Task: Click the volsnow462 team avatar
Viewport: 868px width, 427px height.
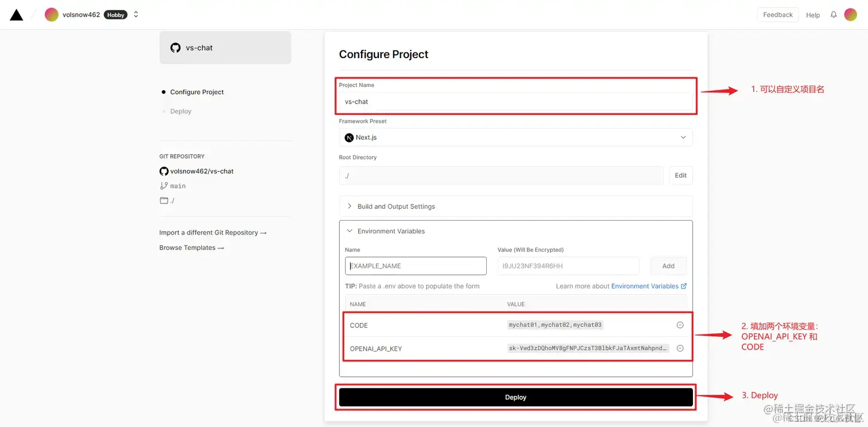Action: point(52,15)
